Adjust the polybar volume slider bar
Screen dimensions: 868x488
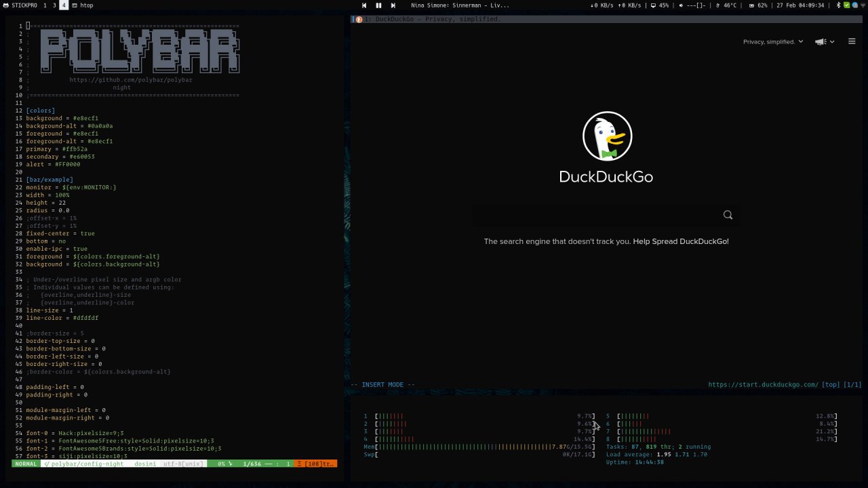click(696, 5)
